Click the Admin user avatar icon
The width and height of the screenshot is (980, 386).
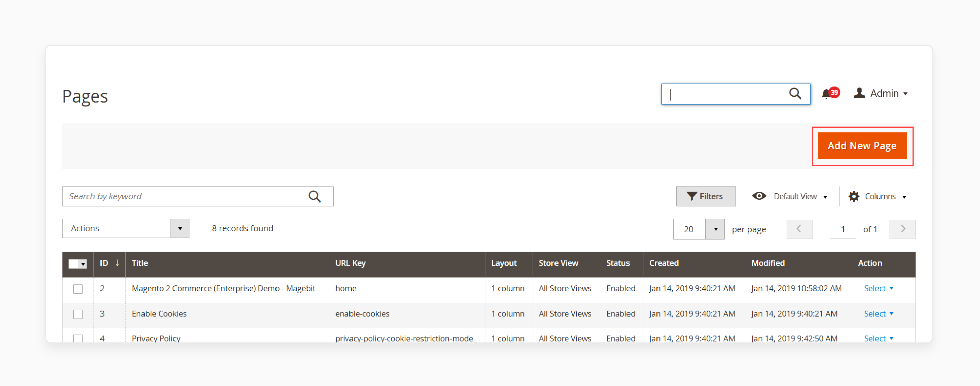click(859, 93)
